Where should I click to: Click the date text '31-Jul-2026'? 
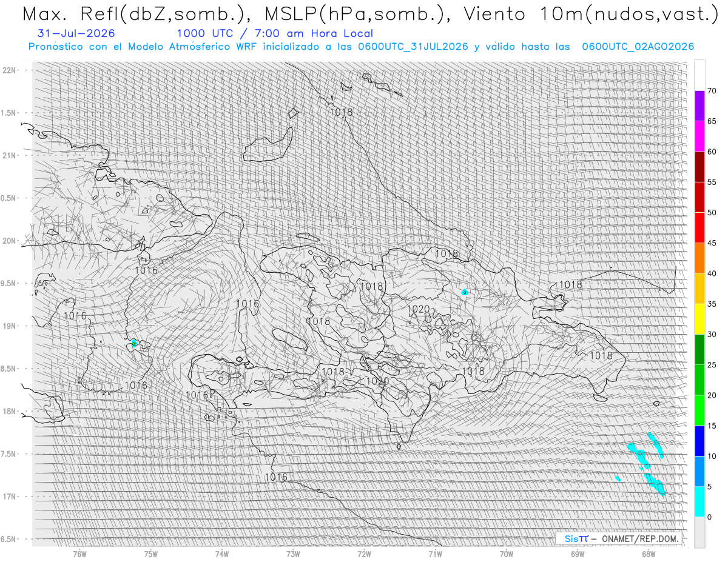pyautogui.click(x=75, y=34)
